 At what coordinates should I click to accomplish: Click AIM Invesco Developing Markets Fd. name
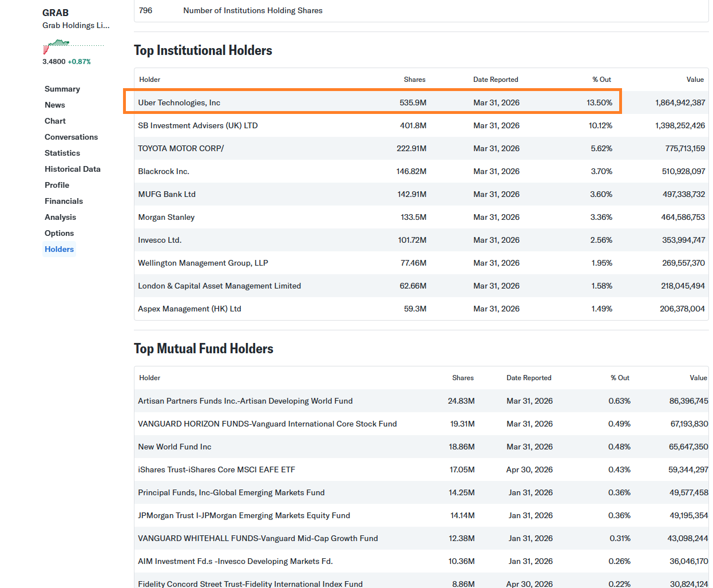(x=235, y=561)
